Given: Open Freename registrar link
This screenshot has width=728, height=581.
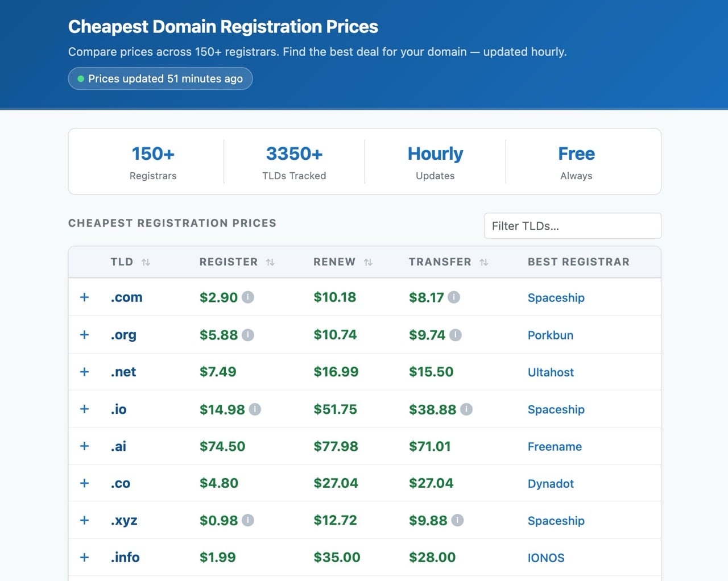Looking at the screenshot, I should 555,447.
